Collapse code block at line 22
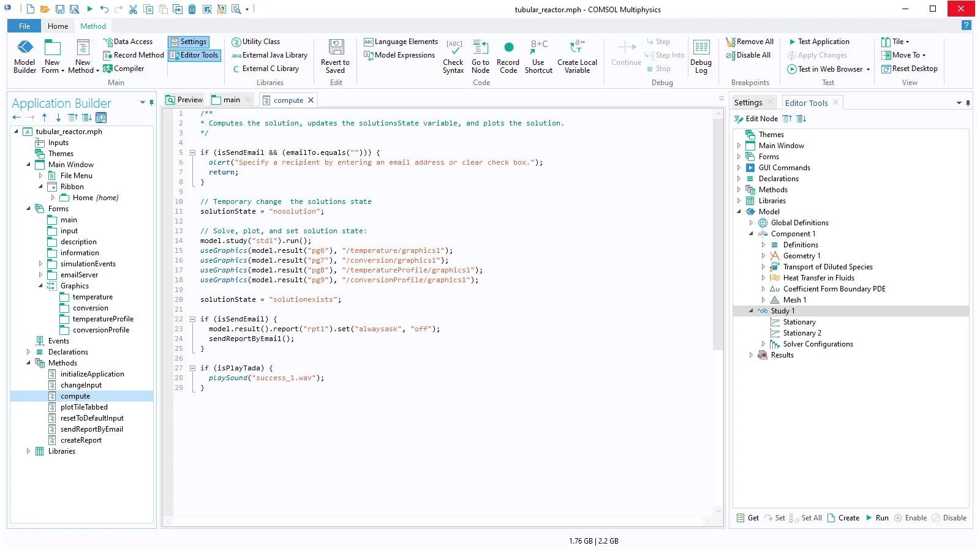Image resolution: width=980 pixels, height=551 pixels. [x=192, y=319]
